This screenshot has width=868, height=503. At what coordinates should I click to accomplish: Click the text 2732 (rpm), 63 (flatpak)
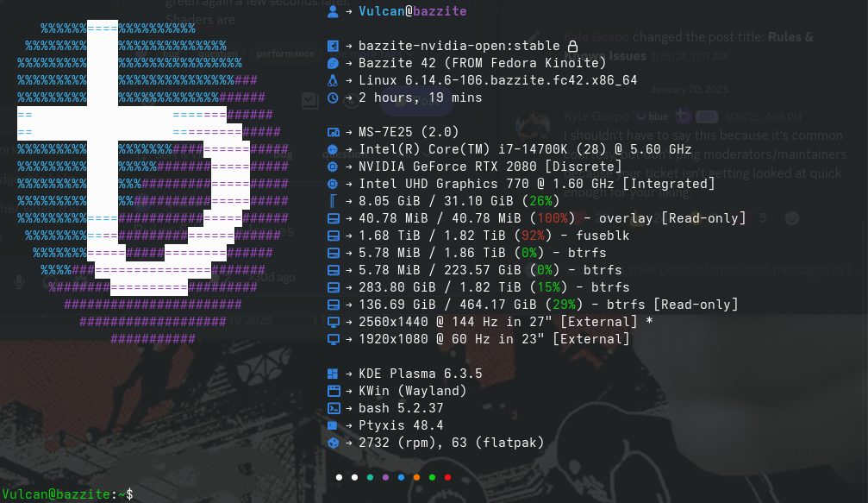coord(451,443)
